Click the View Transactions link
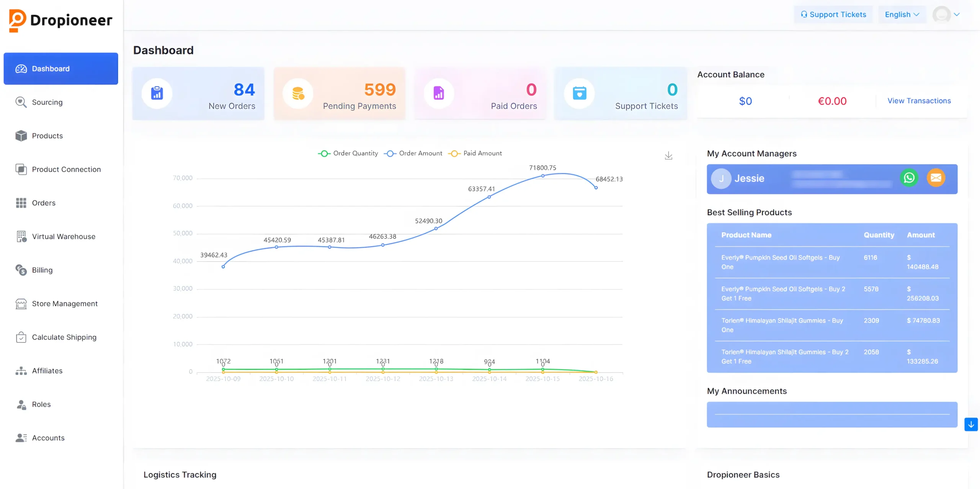This screenshot has height=489, width=980. click(x=919, y=101)
